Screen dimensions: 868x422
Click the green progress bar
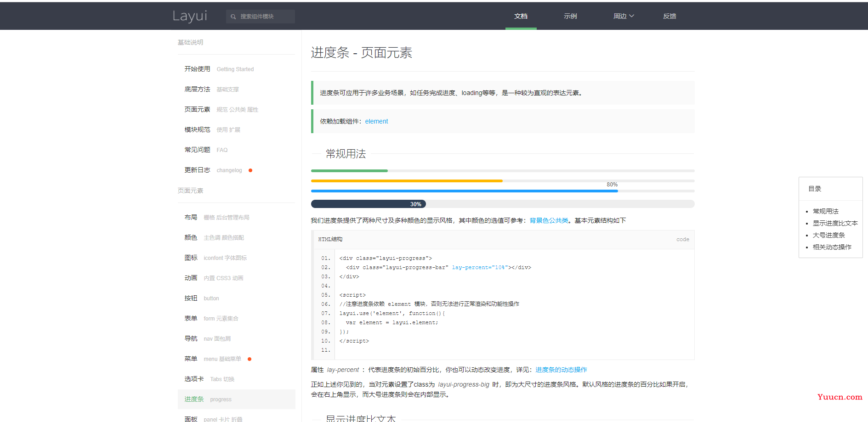(349, 171)
